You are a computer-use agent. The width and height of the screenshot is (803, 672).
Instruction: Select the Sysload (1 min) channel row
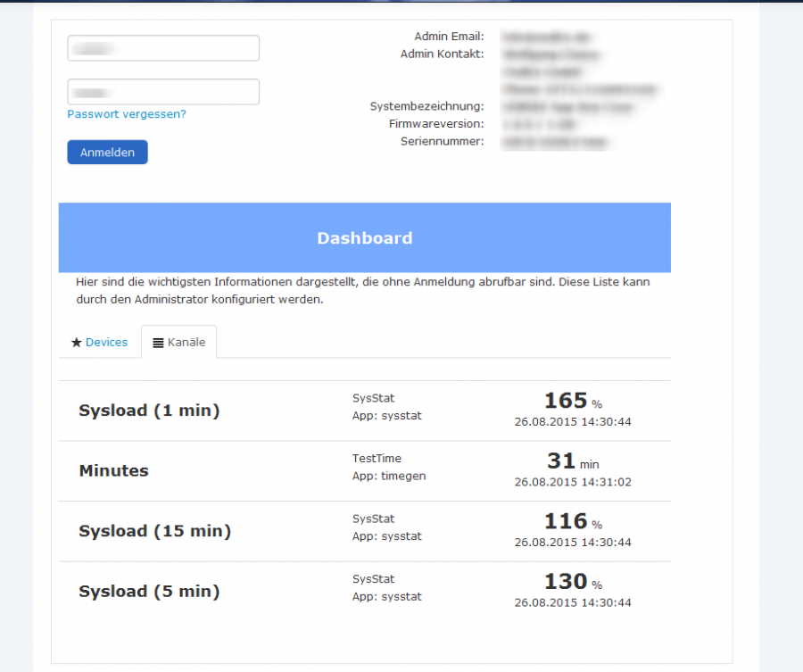coord(149,411)
